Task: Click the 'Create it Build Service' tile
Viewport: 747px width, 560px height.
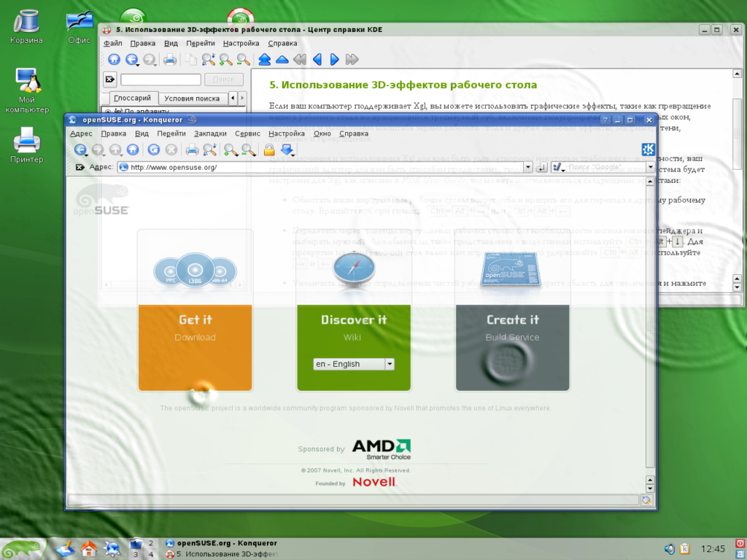Action: [512, 347]
